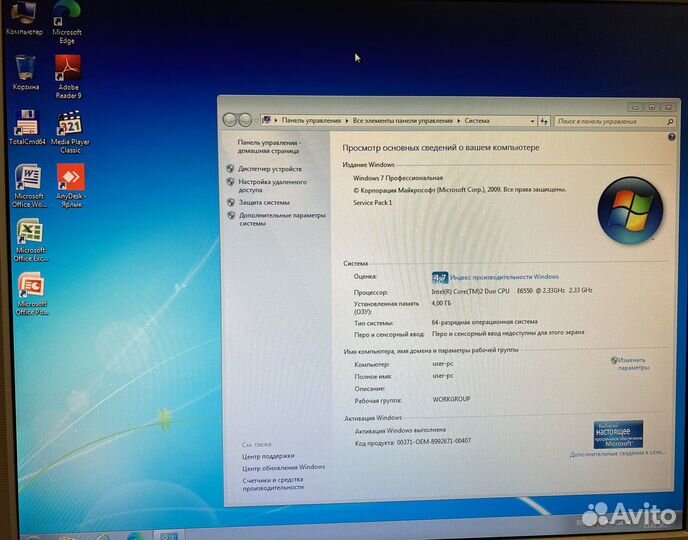Open Индекс производительности Windows link
This screenshot has width=688, height=540.
tap(505, 277)
